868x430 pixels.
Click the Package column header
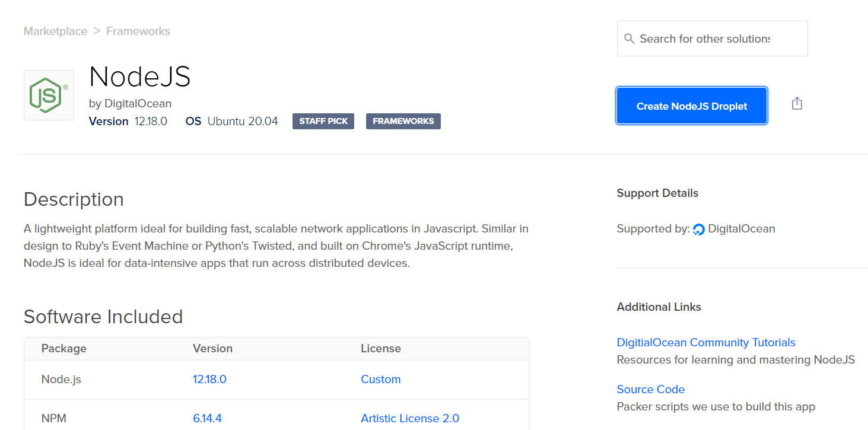click(x=63, y=348)
